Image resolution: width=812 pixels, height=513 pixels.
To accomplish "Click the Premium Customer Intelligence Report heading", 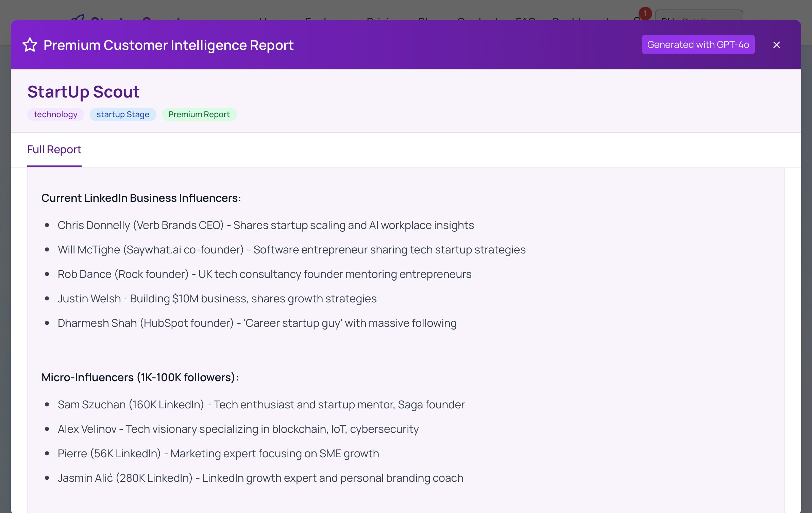I will coord(169,45).
